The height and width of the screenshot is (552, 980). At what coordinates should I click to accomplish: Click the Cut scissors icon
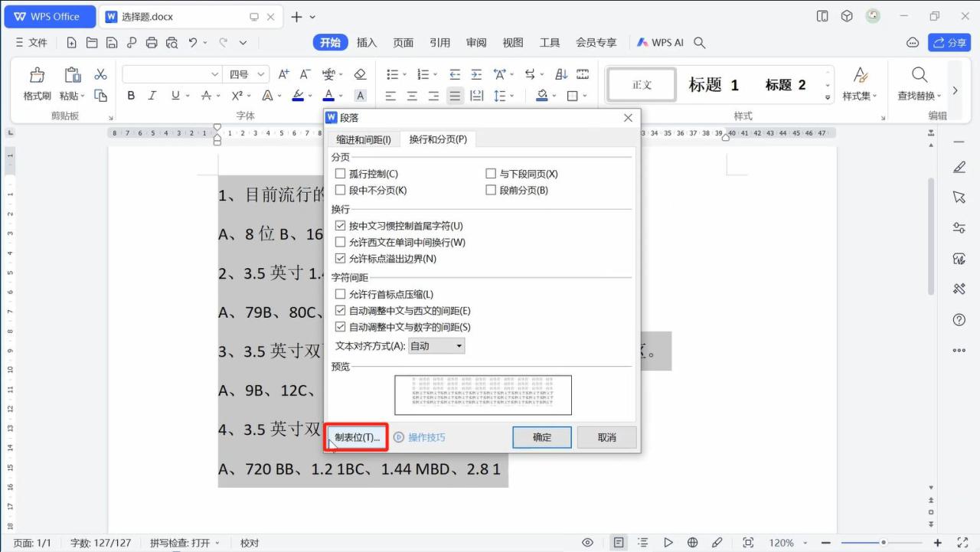[x=100, y=74]
